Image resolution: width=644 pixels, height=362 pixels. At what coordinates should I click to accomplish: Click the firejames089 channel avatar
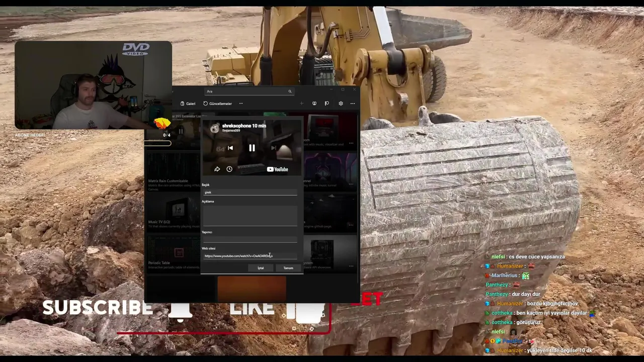(215, 129)
